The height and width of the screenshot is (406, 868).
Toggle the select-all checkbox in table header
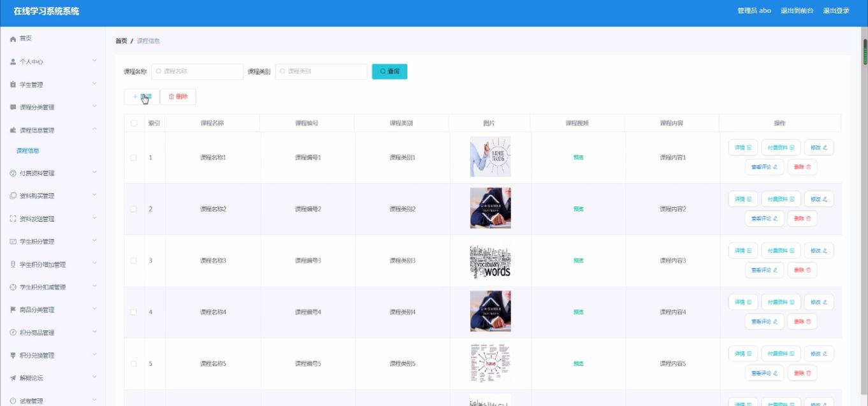134,123
